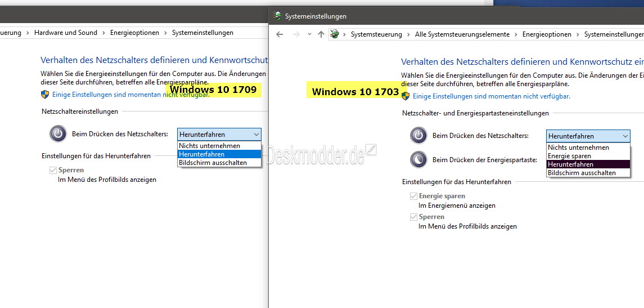Click shield icon in the 1709 window

[45, 95]
